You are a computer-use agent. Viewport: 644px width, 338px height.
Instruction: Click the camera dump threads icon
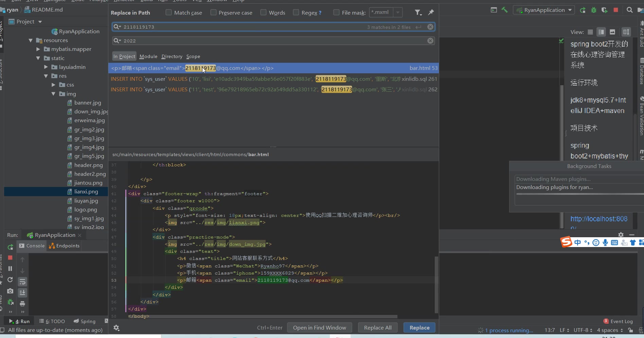(10, 291)
